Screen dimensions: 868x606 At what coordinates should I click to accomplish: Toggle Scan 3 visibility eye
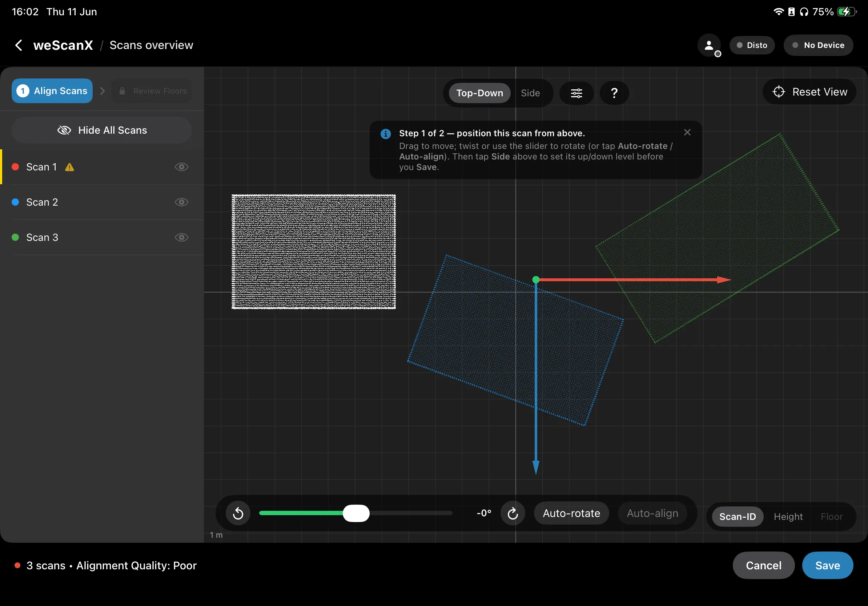pyautogui.click(x=181, y=237)
